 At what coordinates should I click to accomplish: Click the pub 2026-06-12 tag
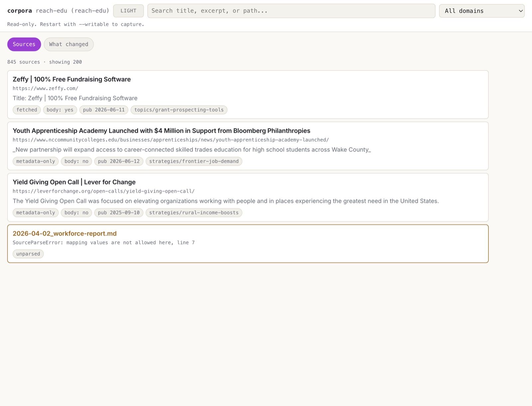click(119, 161)
